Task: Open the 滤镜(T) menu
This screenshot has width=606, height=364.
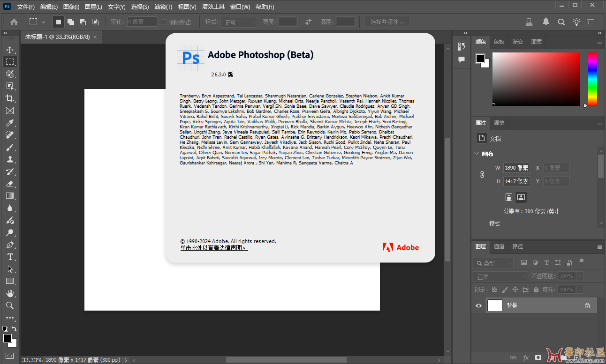Action: 163,7
